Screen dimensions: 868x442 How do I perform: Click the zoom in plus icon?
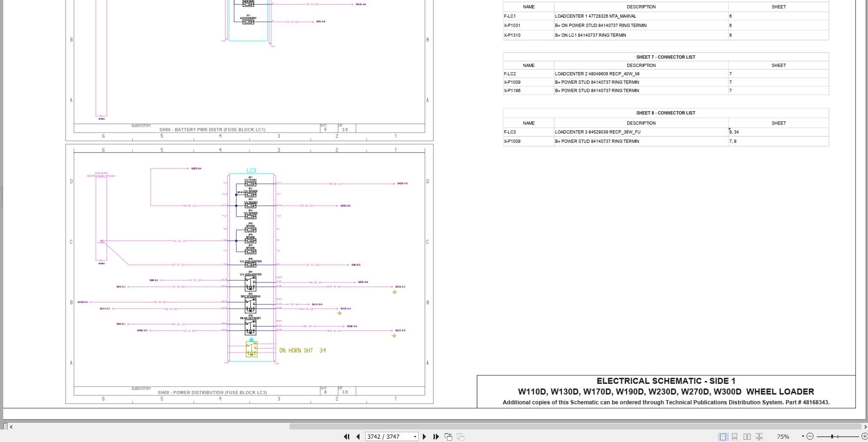[864, 436]
